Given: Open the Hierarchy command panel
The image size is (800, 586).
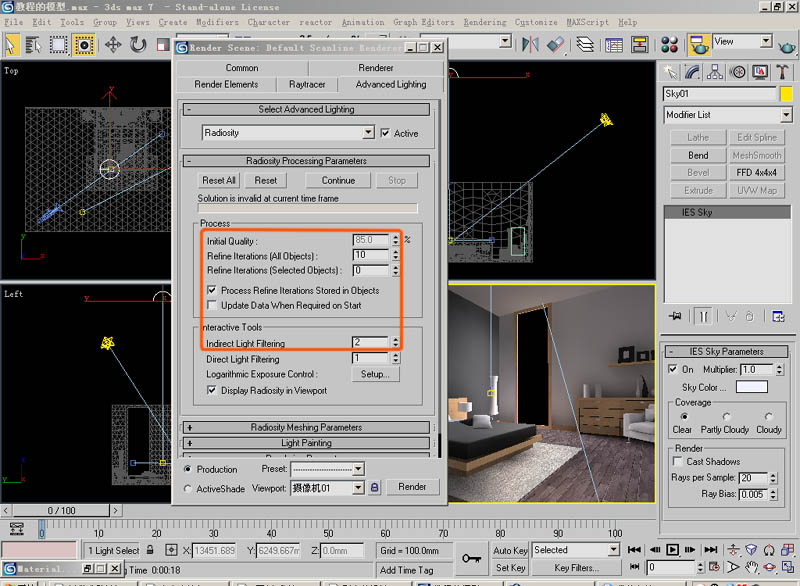Looking at the screenshot, I should (x=715, y=72).
